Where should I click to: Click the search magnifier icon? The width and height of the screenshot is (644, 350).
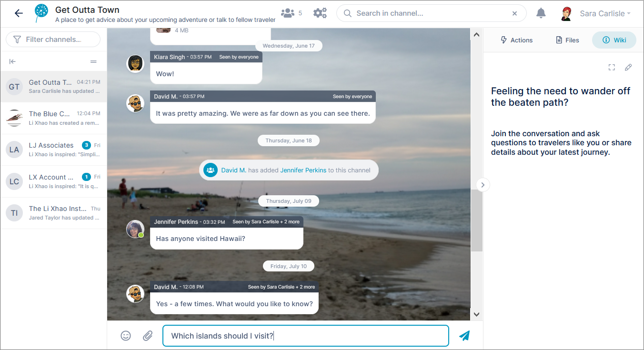[x=348, y=13]
